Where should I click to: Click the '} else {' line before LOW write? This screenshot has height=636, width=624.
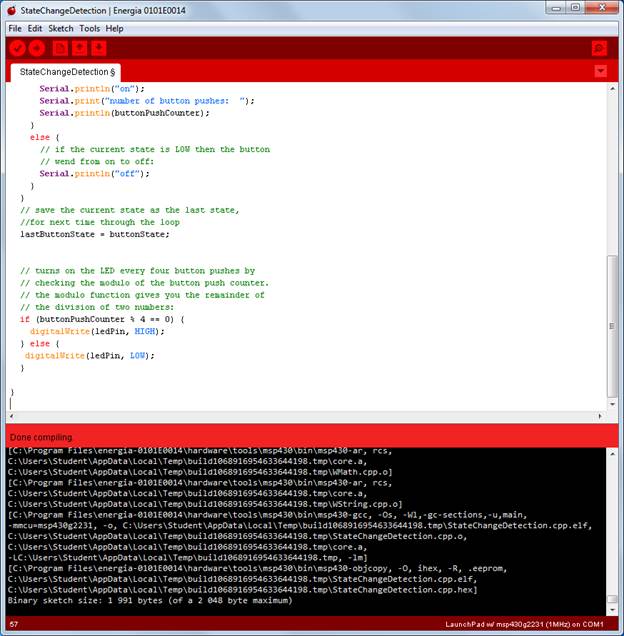pos(39,344)
